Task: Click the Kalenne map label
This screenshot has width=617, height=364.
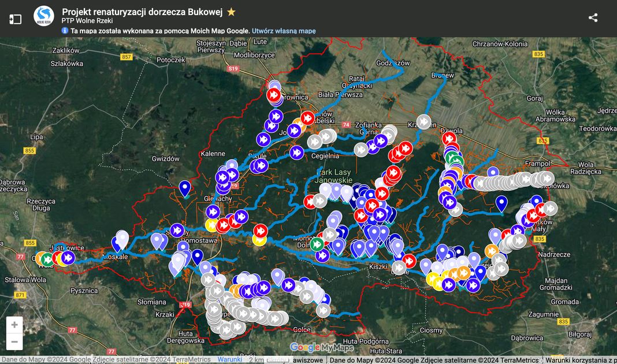Action: pyautogui.click(x=213, y=154)
